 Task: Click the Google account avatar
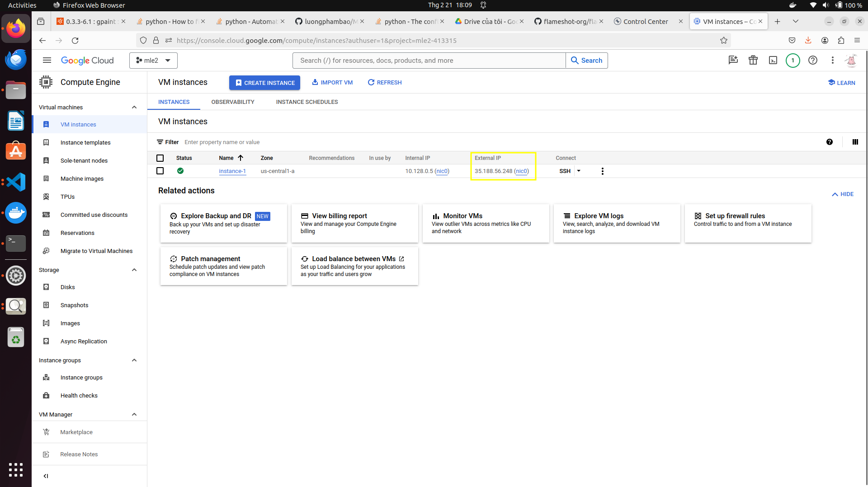(851, 61)
